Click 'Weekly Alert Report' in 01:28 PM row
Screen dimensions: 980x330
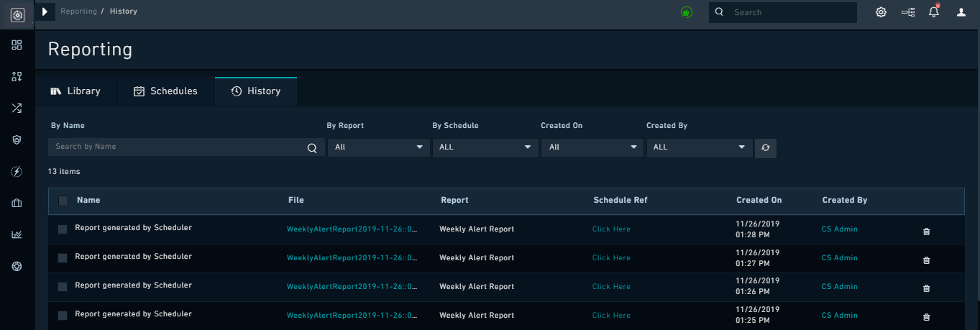(x=477, y=229)
